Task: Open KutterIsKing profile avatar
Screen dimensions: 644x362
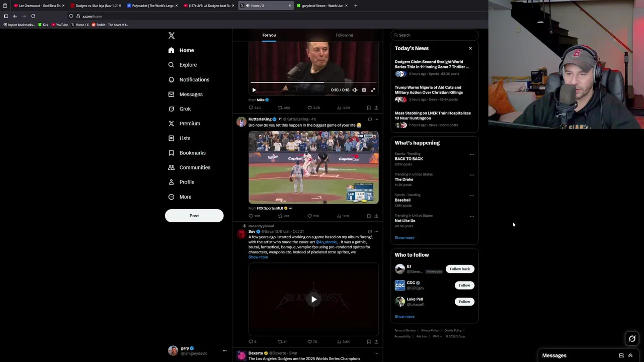Action: point(242,122)
